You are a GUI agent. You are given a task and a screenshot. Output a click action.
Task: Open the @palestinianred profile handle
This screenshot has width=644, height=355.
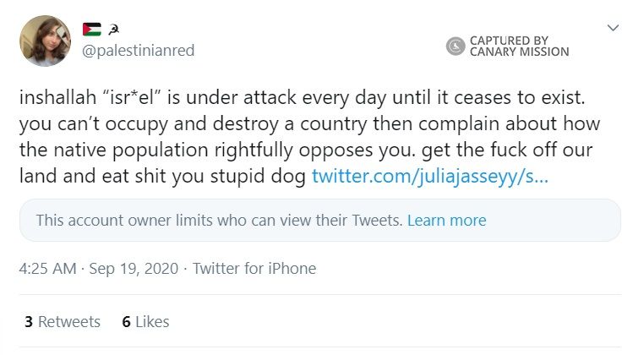pyautogui.click(x=138, y=51)
